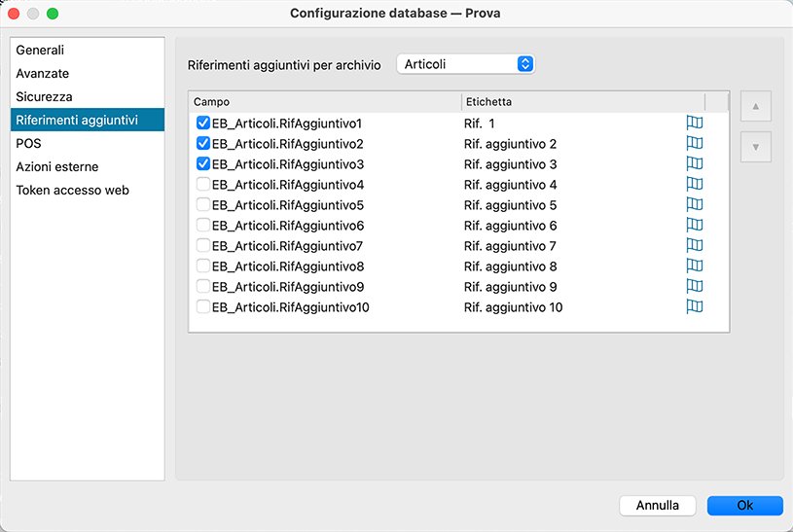Edit the Rif. aggiuntivo 7 label field

pyautogui.click(x=510, y=246)
